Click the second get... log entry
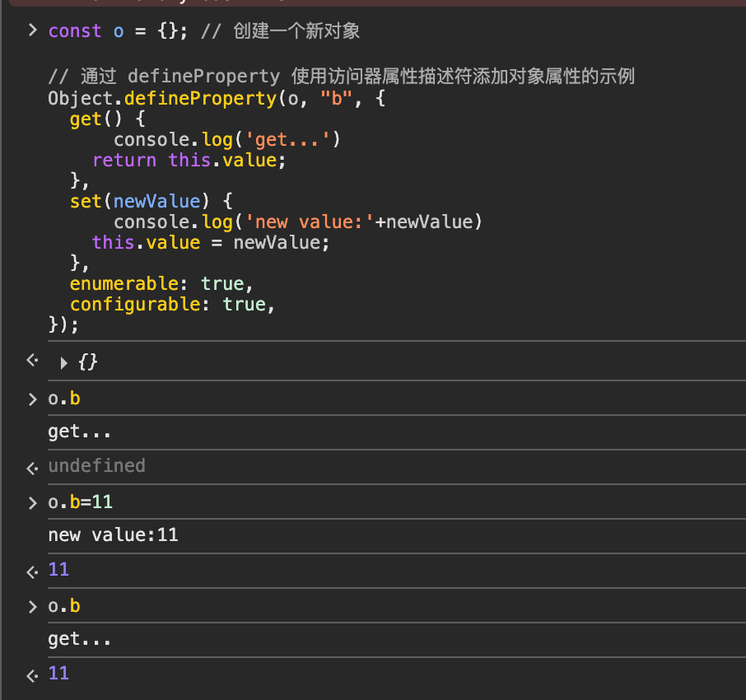Viewport: 746px width, 700px height. (80, 638)
